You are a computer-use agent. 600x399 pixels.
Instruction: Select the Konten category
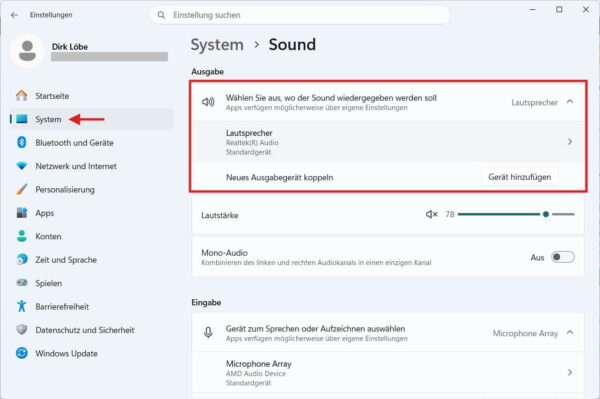pos(91,236)
